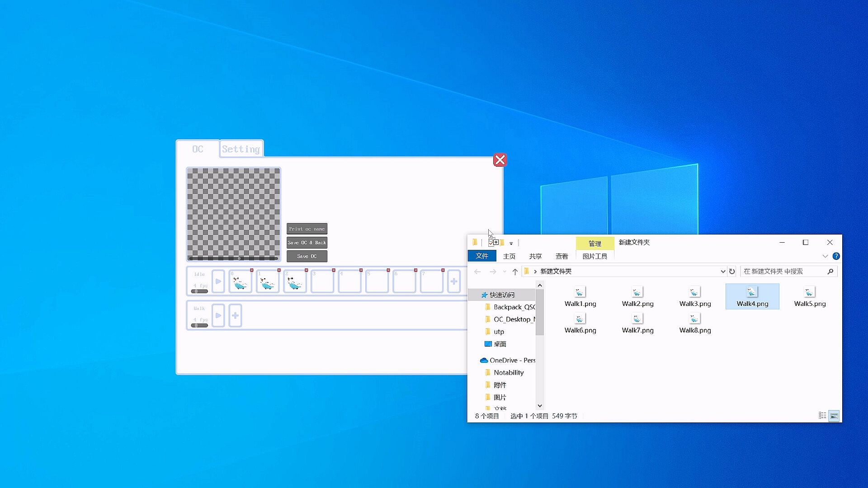Add a new frame to Idle row
The image size is (868, 488).
pyautogui.click(x=454, y=282)
